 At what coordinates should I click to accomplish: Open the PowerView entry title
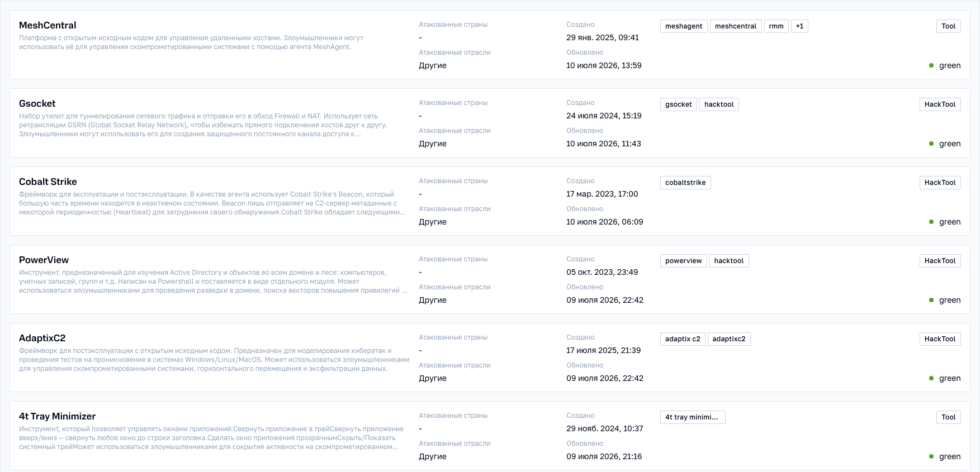[44, 260]
